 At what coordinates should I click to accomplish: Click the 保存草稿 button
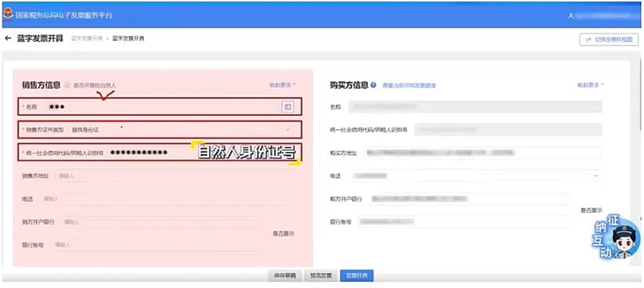[285, 275]
